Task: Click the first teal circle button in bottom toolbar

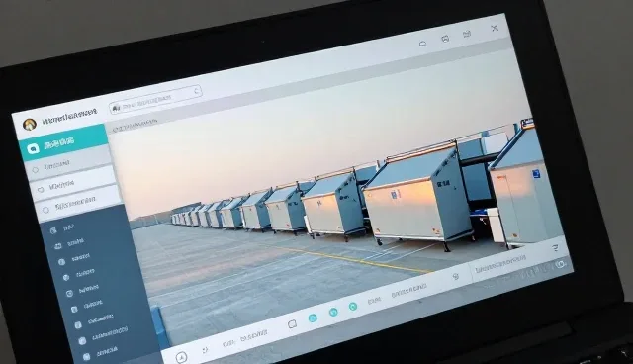Action: coord(313,318)
